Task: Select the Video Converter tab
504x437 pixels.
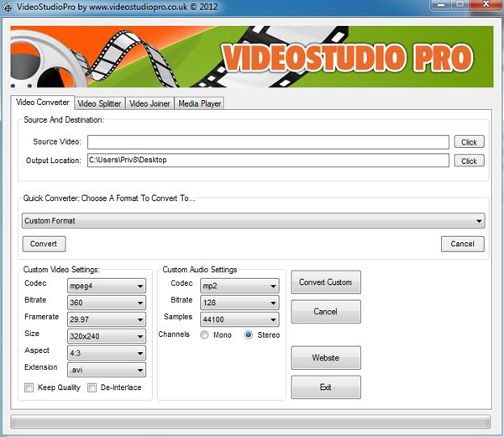Action: [43, 103]
